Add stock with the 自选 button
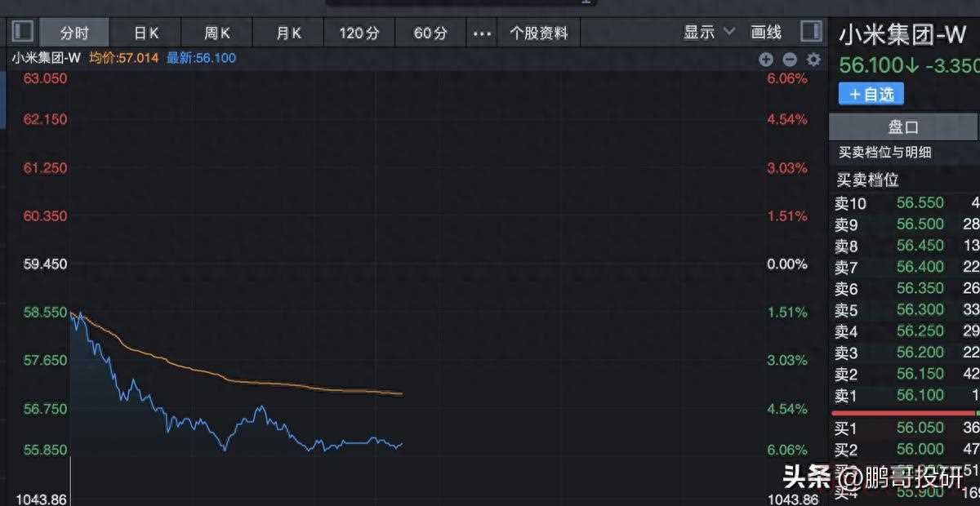Screen dimensions: 980x506 tap(871, 94)
